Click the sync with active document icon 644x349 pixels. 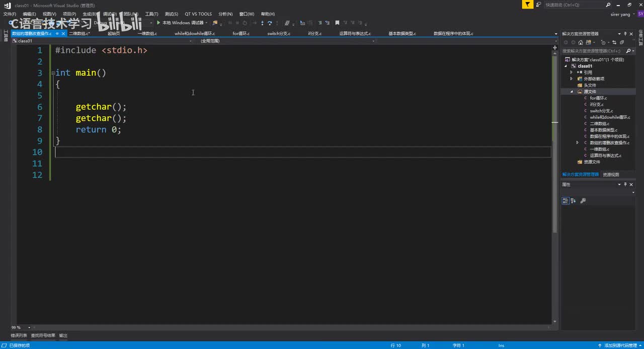point(614,42)
